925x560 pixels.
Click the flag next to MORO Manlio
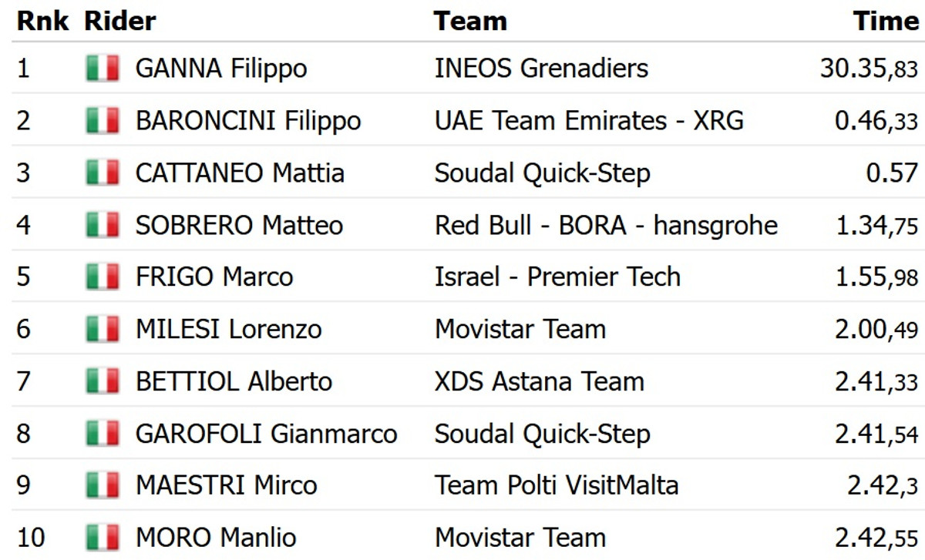(103, 537)
